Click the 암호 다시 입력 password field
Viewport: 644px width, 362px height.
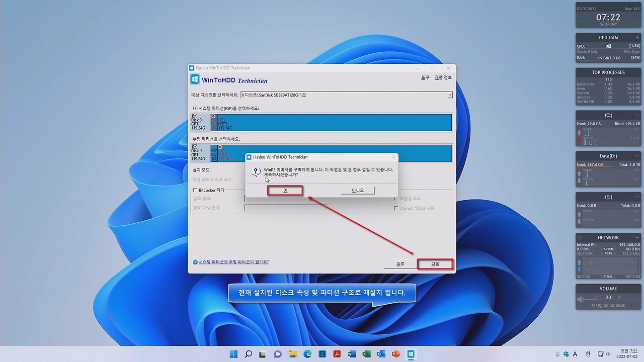[285, 208]
